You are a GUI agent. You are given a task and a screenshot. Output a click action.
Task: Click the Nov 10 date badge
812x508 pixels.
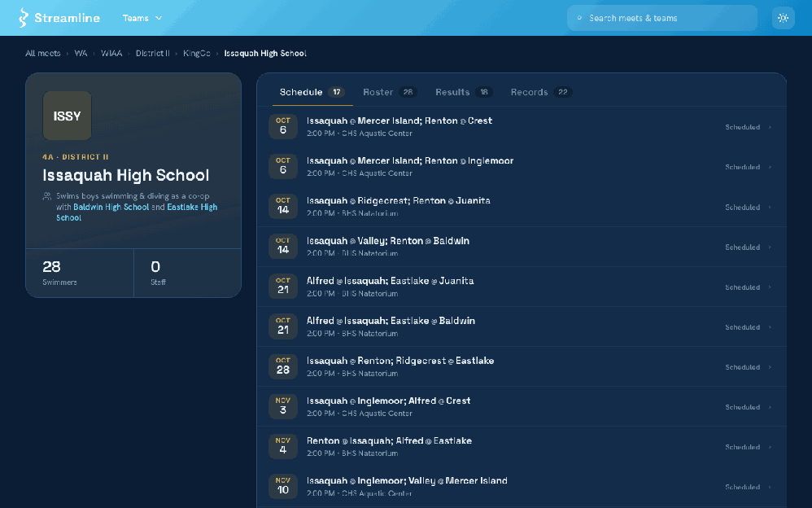[x=283, y=486]
